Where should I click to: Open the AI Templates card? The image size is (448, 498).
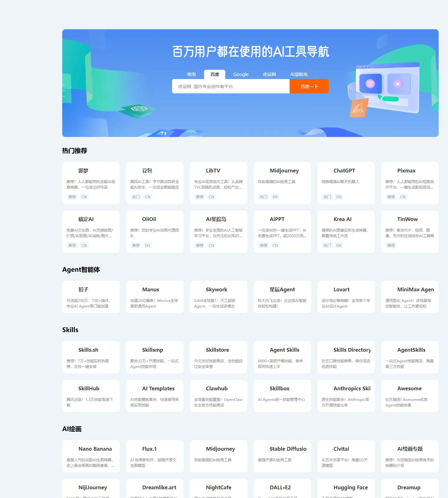[x=155, y=396]
